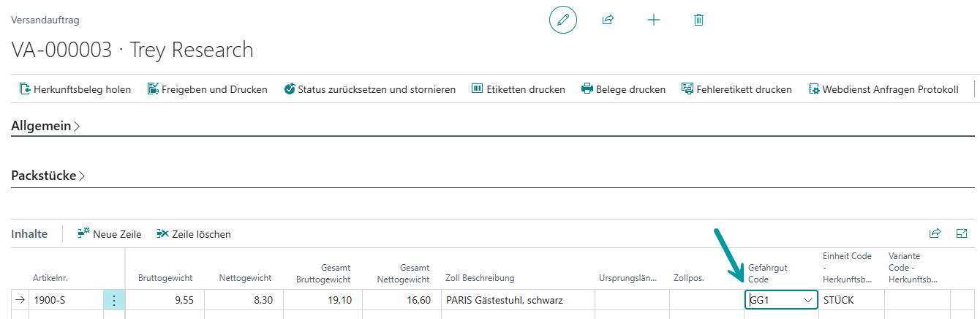Click Etiketten drucken

point(518,89)
